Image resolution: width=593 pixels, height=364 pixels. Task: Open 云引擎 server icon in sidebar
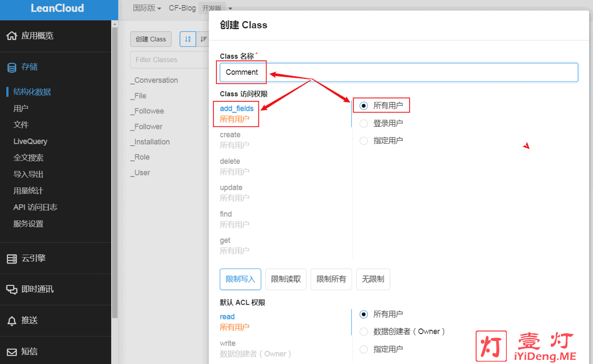click(x=12, y=259)
